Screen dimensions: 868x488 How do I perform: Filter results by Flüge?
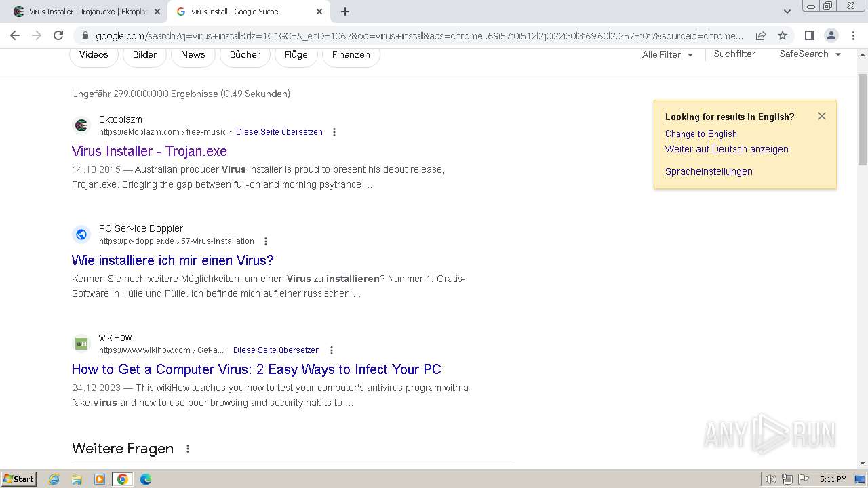pyautogui.click(x=296, y=54)
